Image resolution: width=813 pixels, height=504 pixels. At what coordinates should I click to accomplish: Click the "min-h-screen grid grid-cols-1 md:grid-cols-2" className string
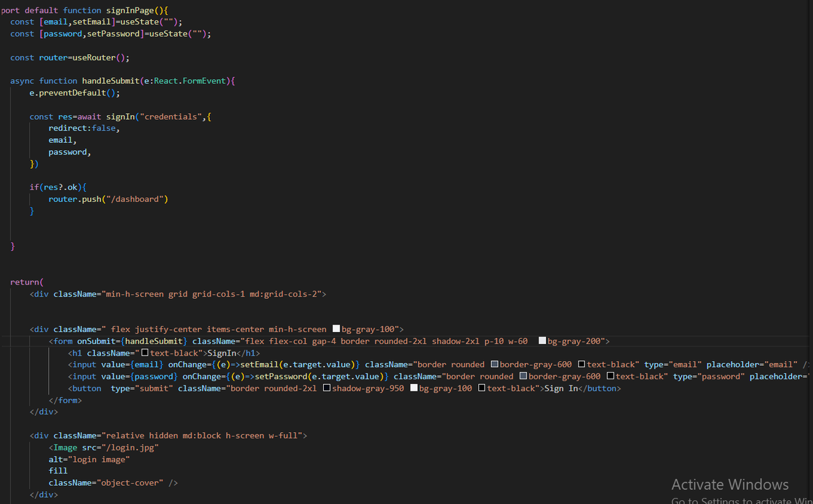click(211, 294)
